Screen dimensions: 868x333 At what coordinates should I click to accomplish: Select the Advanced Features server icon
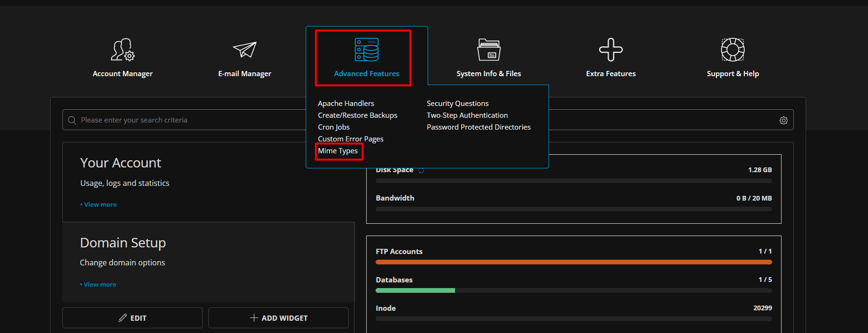click(367, 50)
